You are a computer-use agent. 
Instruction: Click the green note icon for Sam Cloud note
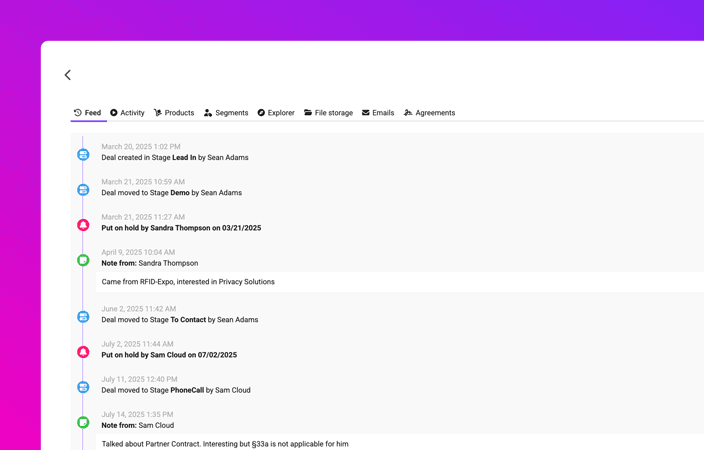point(83,422)
